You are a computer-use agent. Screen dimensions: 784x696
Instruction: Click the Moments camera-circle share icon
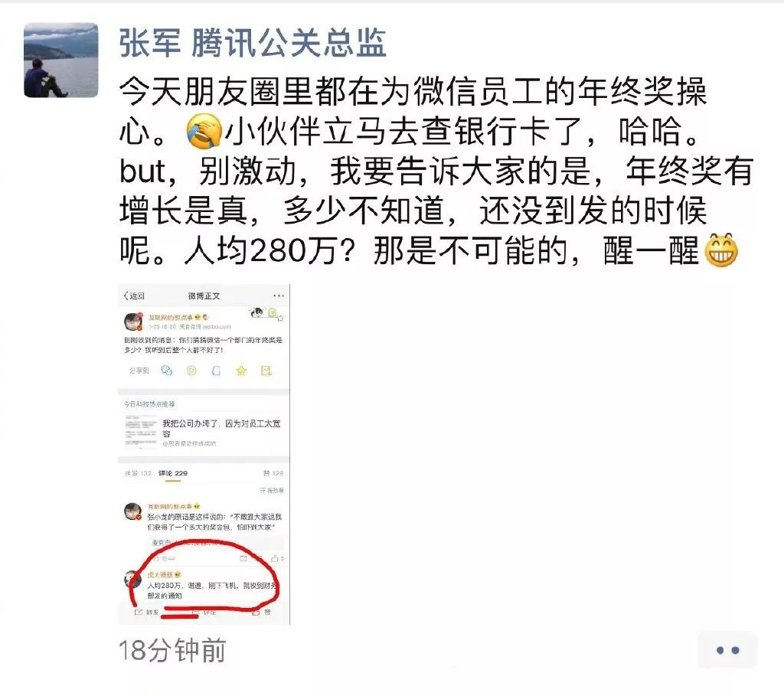191,371
